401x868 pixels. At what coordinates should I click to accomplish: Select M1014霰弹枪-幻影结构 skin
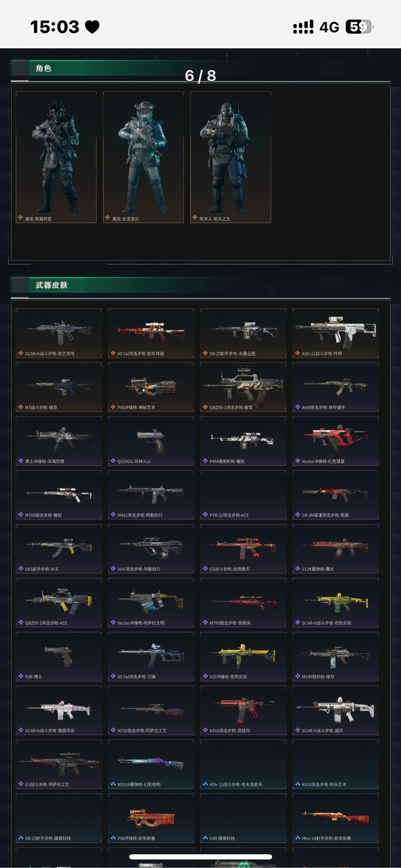(151, 764)
